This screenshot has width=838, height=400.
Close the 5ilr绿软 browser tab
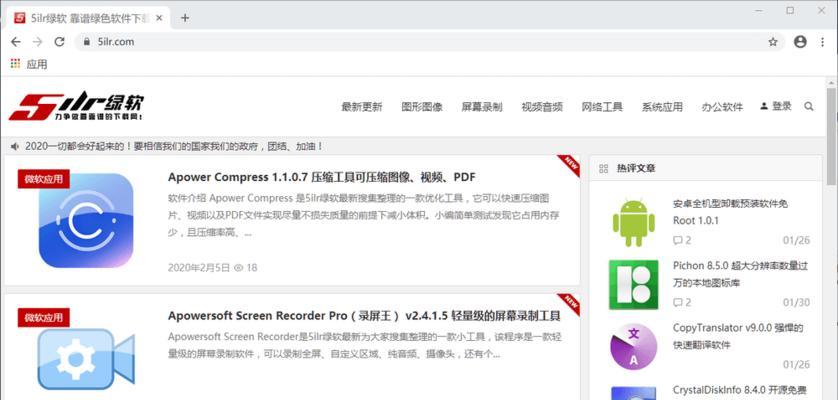pyautogui.click(x=159, y=18)
